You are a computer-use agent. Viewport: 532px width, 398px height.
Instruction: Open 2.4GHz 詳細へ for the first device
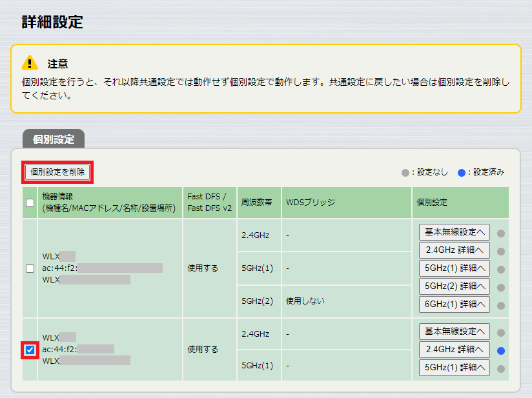coord(455,250)
